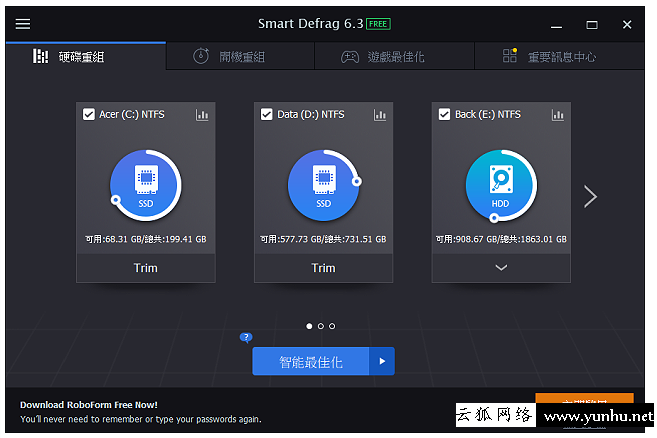This screenshot has width=657, height=438.
Task: Expand options dropdown under Back (E:)
Action: 501,268
